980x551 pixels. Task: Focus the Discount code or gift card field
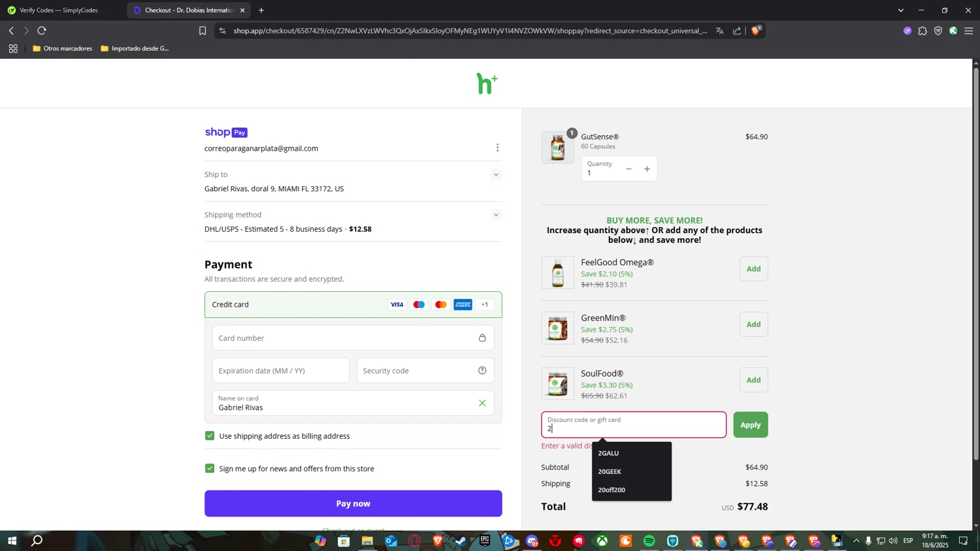[x=634, y=425]
